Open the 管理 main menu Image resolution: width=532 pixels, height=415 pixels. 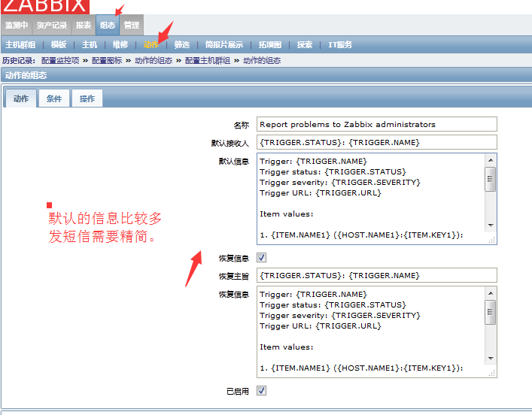(x=132, y=25)
